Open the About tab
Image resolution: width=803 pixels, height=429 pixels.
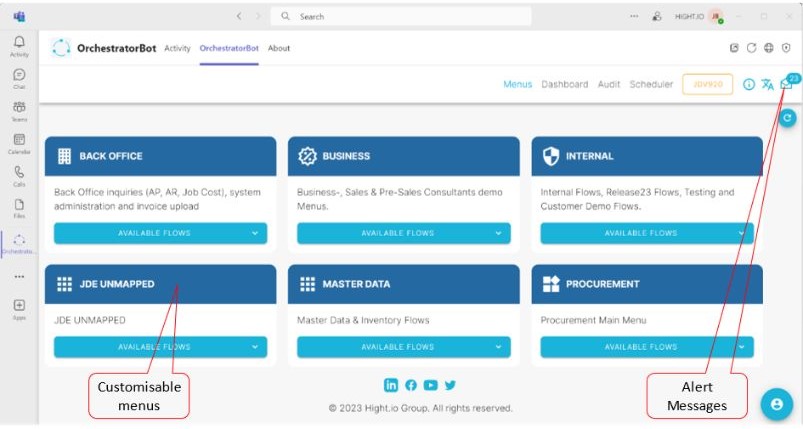tap(279, 48)
